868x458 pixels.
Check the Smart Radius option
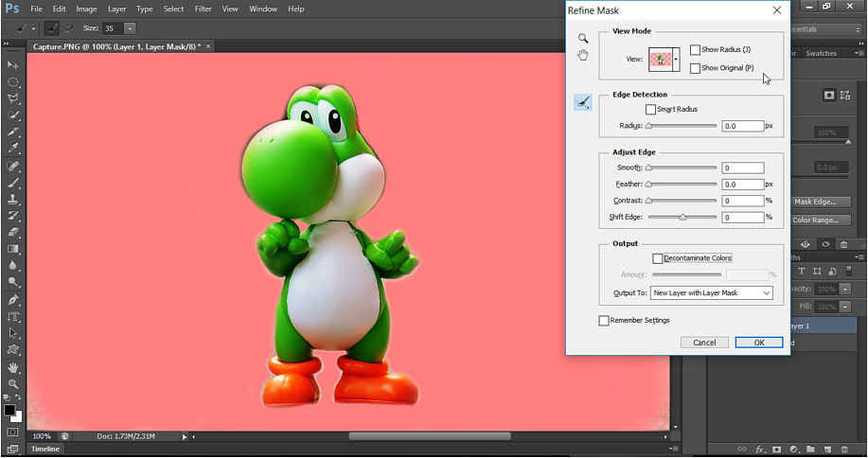(x=650, y=110)
